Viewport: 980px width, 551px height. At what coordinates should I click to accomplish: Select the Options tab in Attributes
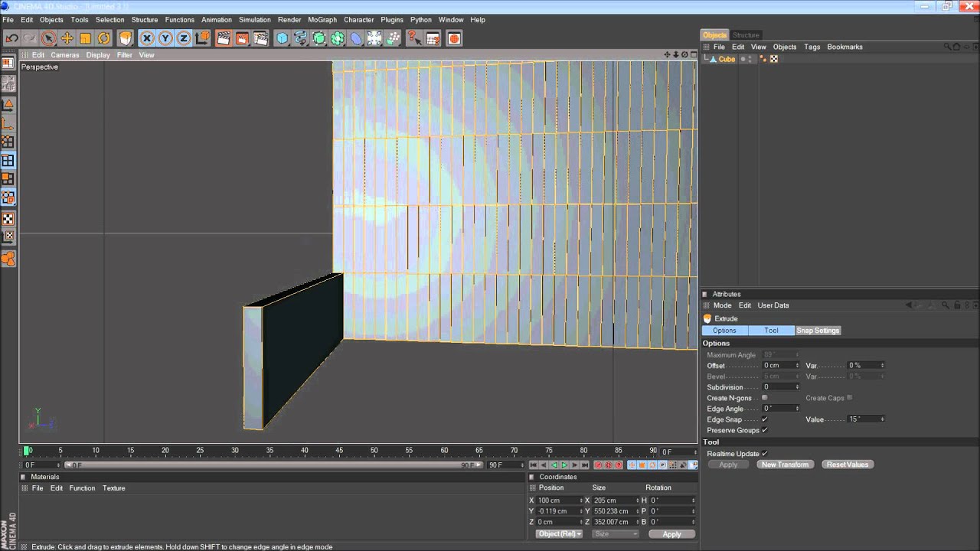(724, 331)
